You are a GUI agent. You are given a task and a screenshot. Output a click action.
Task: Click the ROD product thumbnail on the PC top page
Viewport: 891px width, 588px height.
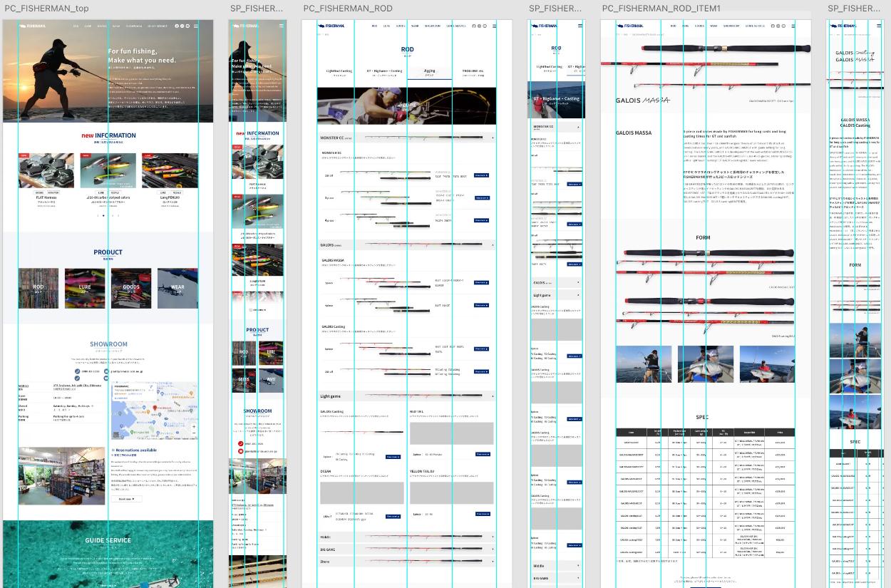pyautogui.click(x=38, y=288)
